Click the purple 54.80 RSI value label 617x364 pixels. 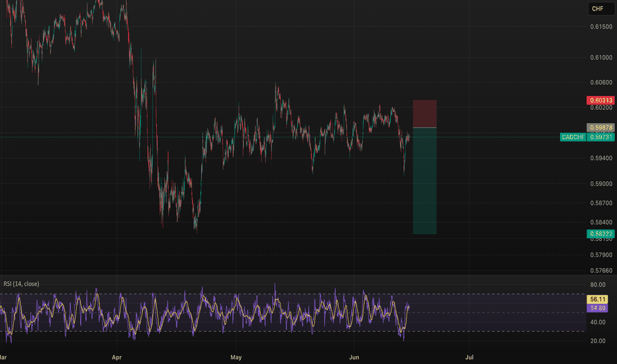coord(597,308)
